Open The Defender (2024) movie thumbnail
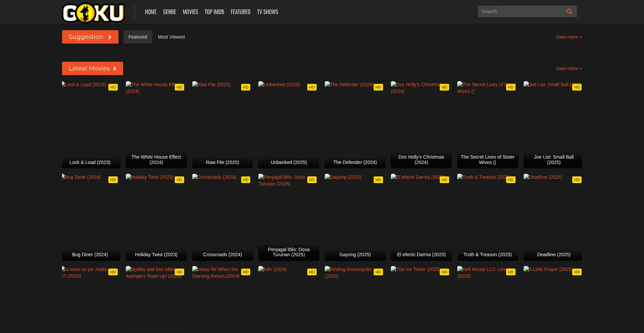 (x=355, y=121)
